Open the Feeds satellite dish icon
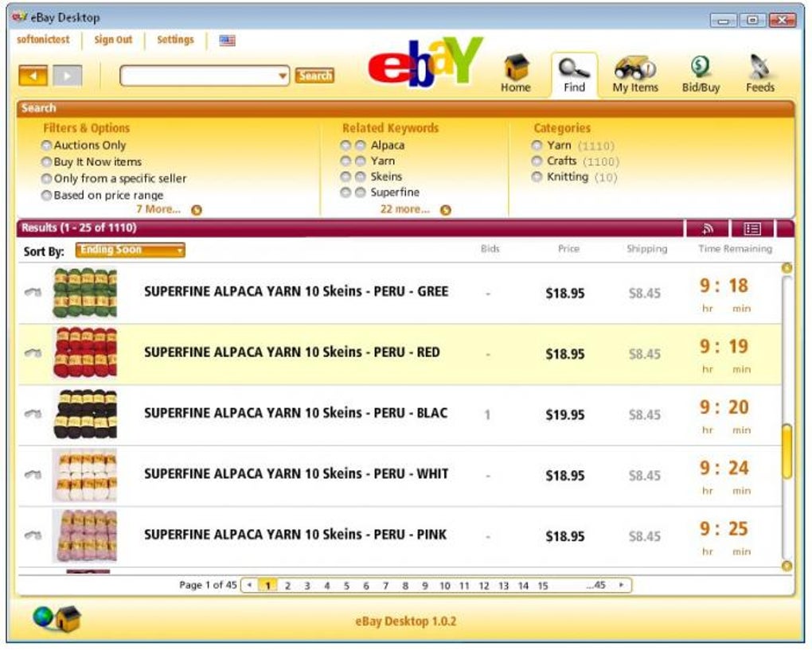The image size is (812, 650). (759, 68)
